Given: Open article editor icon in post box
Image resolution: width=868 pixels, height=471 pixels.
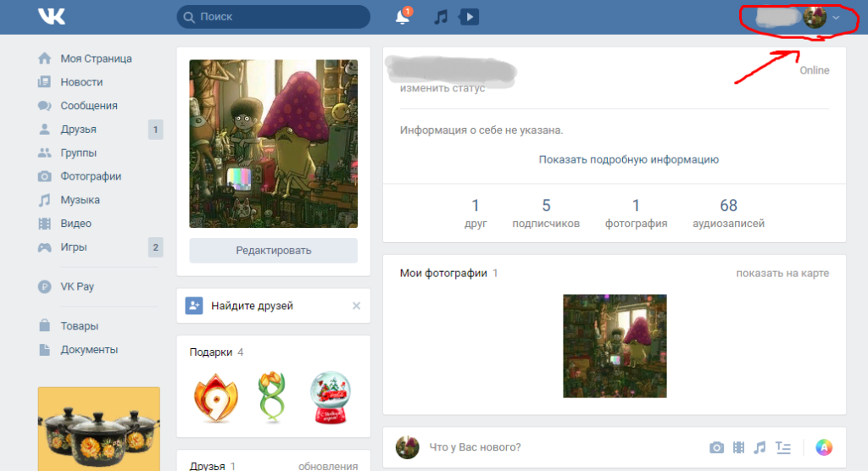Looking at the screenshot, I should [783, 447].
